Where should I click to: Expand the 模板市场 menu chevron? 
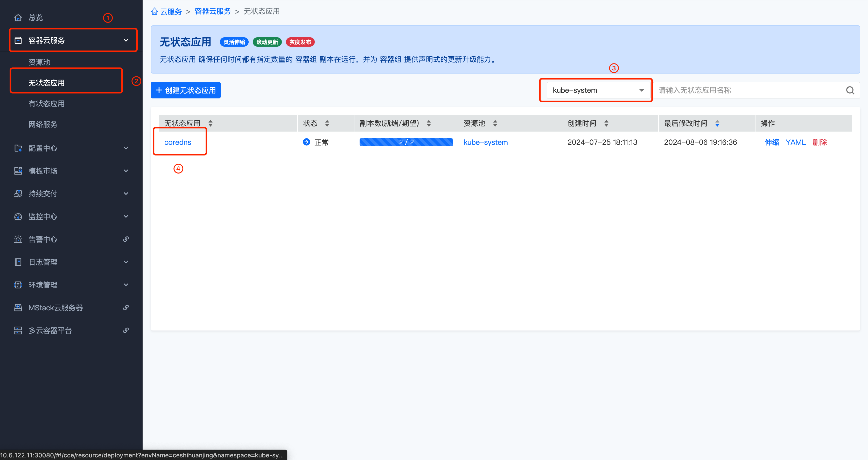[x=126, y=171]
